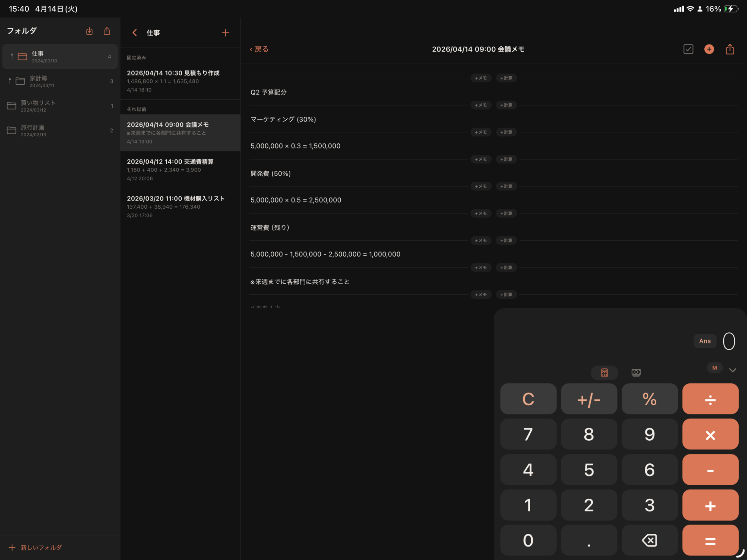The height and width of the screenshot is (560, 747).
Task: Tap the 9 key
Action: (649, 434)
